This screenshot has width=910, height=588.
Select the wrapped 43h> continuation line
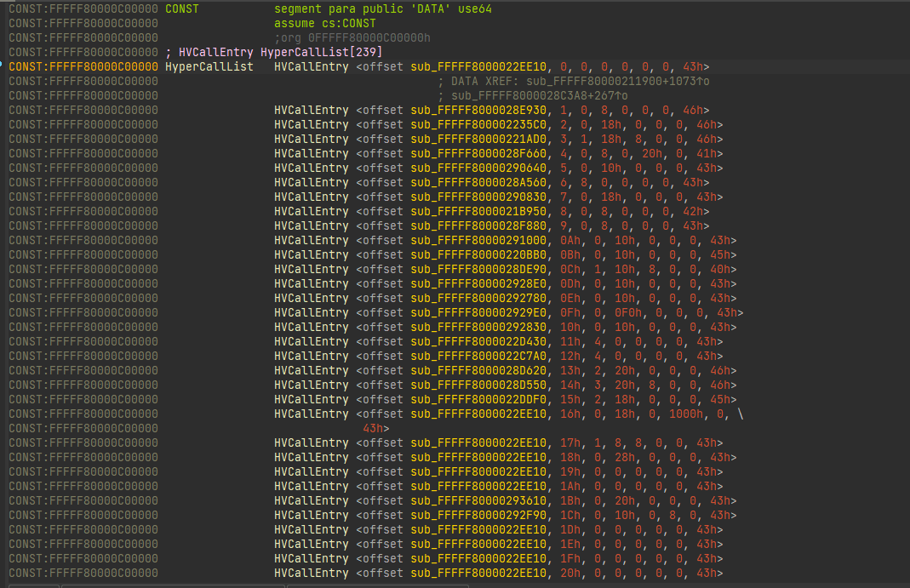tap(376, 429)
